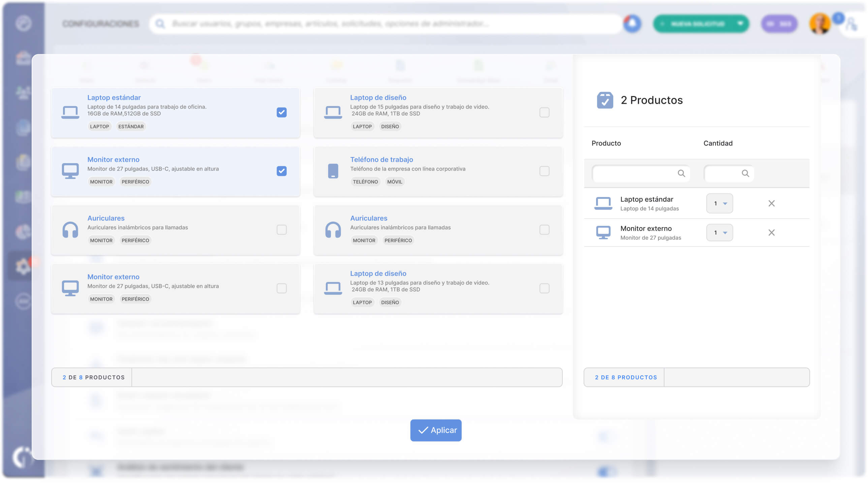Image resolution: width=868 pixels, height=487 pixels.
Task: Uncheck the first Monitor externo checkbox
Action: point(281,171)
